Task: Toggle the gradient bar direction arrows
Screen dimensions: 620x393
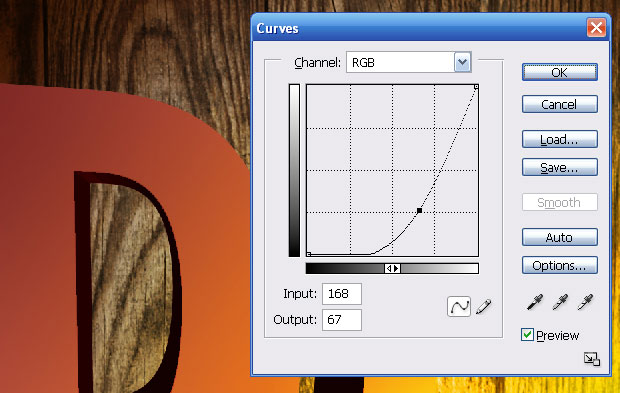Action: point(392,268)
